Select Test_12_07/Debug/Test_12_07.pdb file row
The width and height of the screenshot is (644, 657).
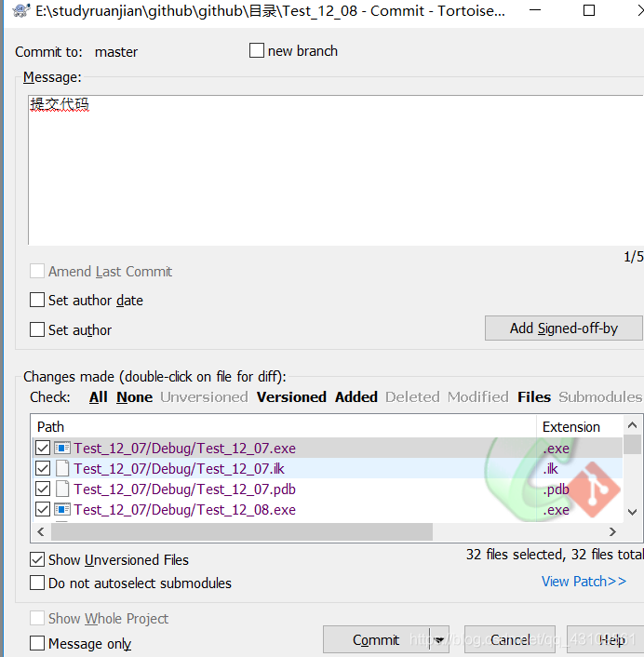[x=328, y=489]
